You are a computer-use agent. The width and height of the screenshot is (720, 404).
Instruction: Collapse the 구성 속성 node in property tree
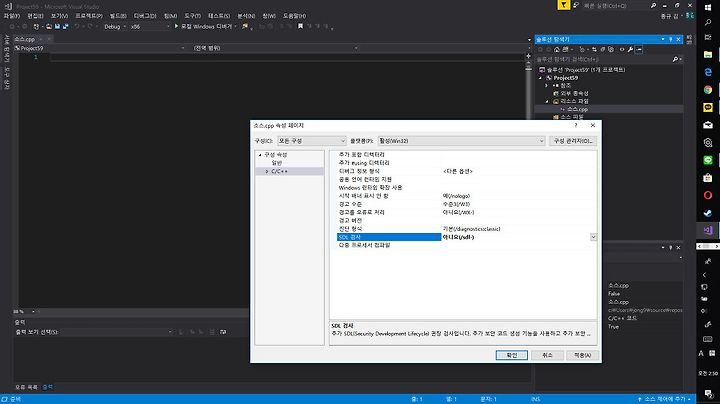[x=260, y=155]
